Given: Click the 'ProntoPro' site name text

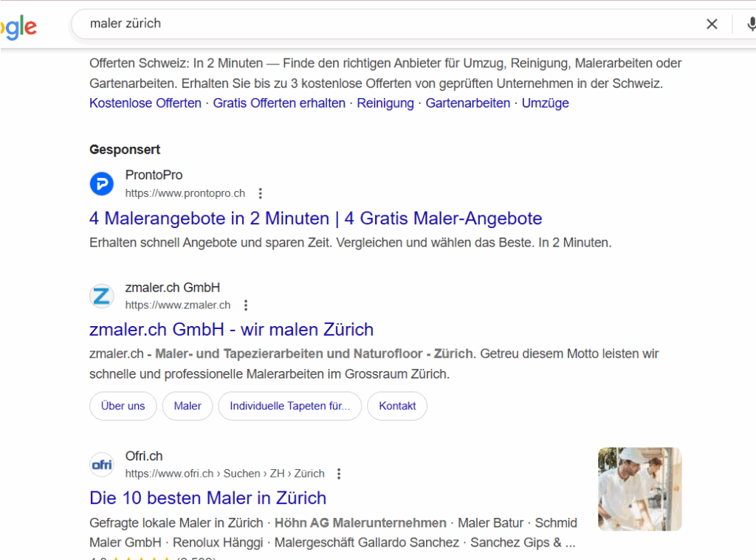Looking at the screenshot, I should [x=154, y=175].
